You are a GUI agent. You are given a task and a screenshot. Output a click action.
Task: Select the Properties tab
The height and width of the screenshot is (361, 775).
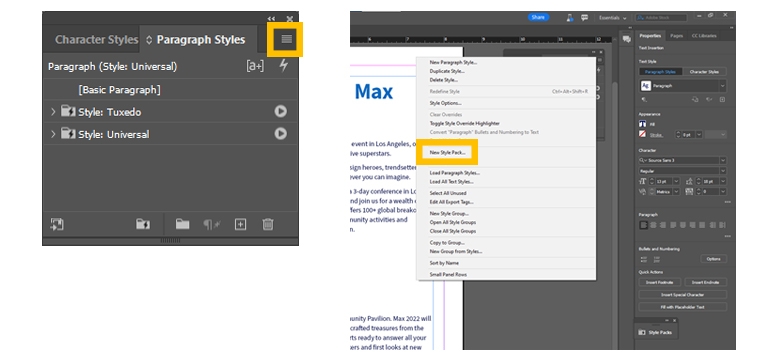click(650, 36)
